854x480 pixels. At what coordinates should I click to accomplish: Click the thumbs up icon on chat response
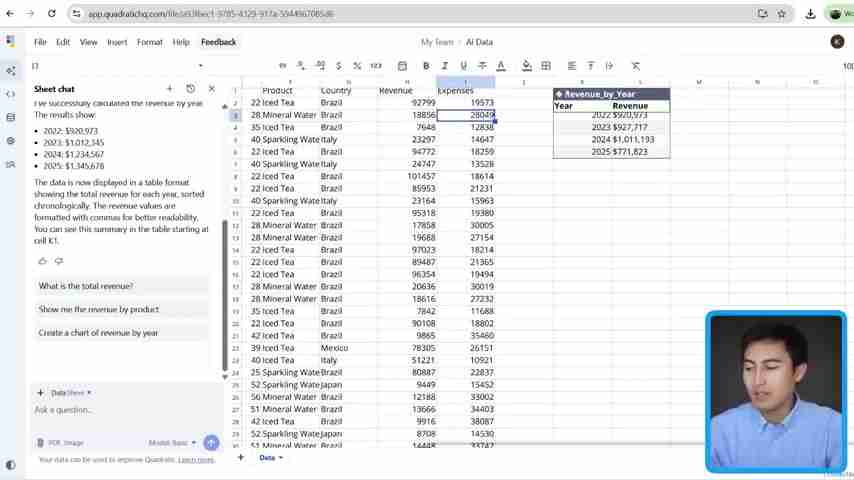(x=42, y=261)
